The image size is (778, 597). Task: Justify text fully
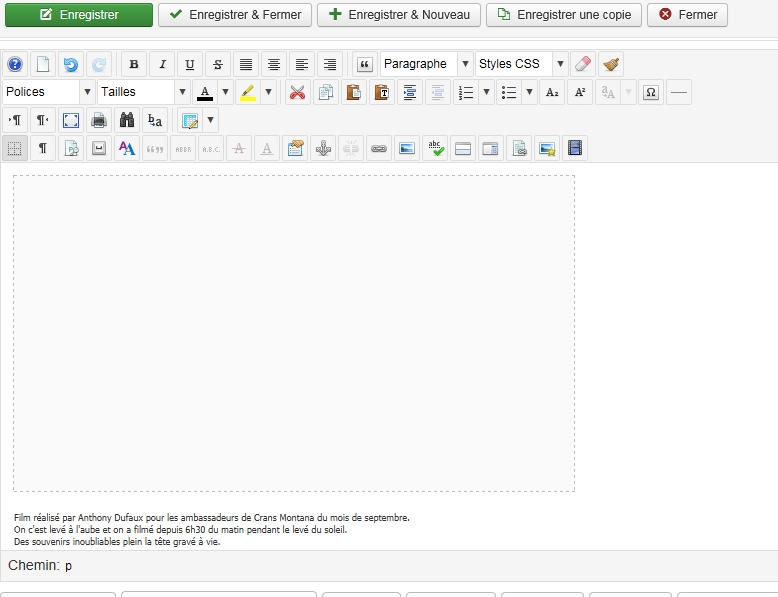(x=246, y=65)
